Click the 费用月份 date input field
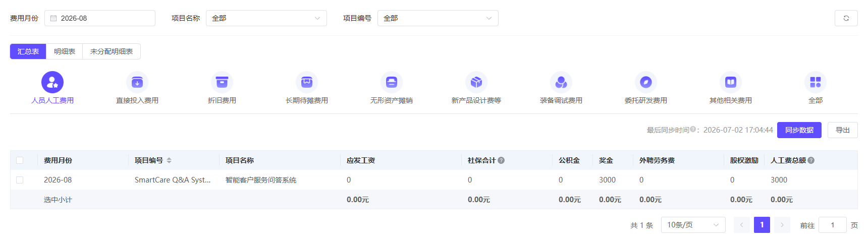The image size is (868, 243). tap(100, 18)
